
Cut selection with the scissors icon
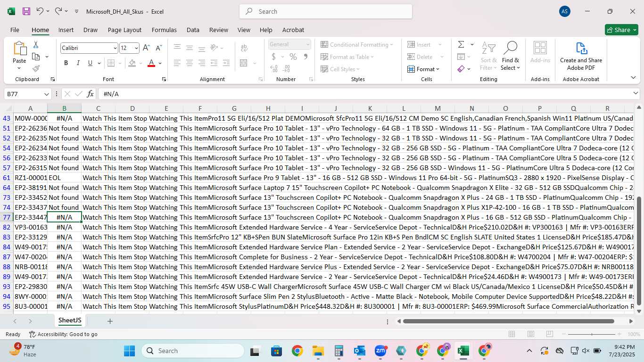[x=36, y=45]
